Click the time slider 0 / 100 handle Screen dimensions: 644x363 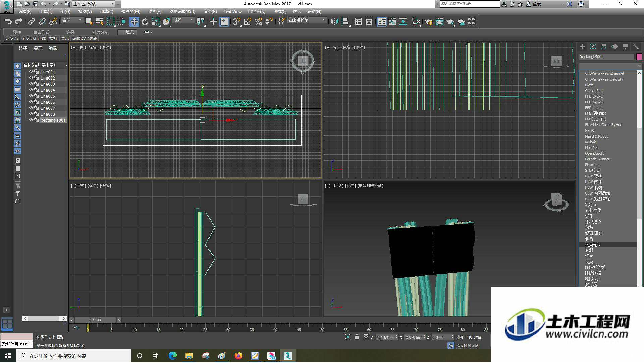95,320
